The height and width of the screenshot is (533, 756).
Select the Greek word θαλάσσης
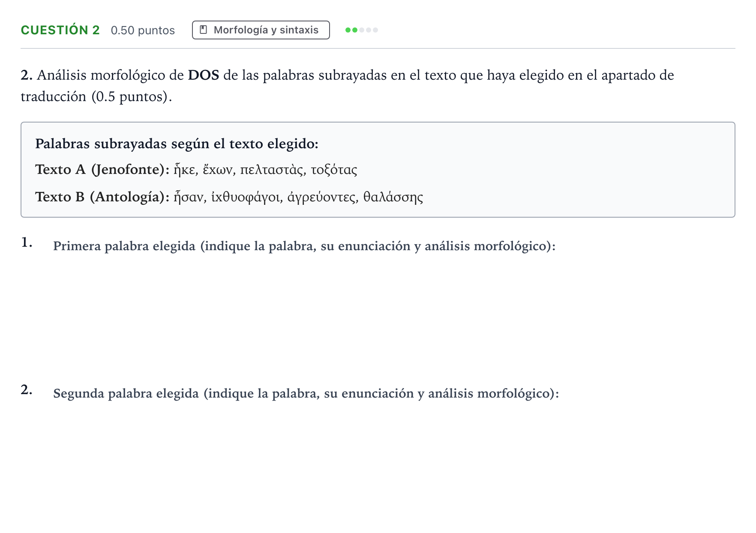(x=393, y=197)
